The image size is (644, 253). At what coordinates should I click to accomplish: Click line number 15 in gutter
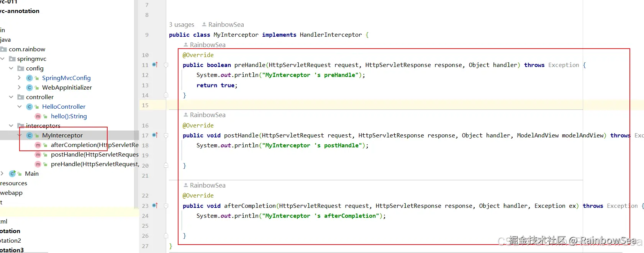tap(145, 105)
